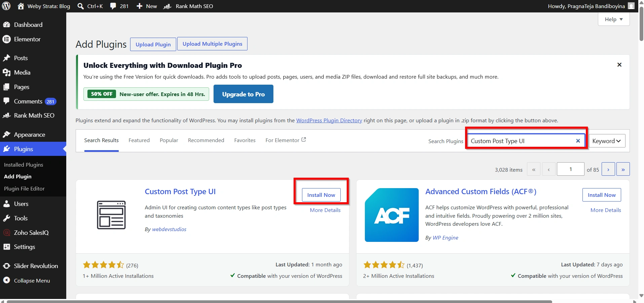Open Add Plugin submenu item
Viewport: 644px width, 303px height.
18,177
